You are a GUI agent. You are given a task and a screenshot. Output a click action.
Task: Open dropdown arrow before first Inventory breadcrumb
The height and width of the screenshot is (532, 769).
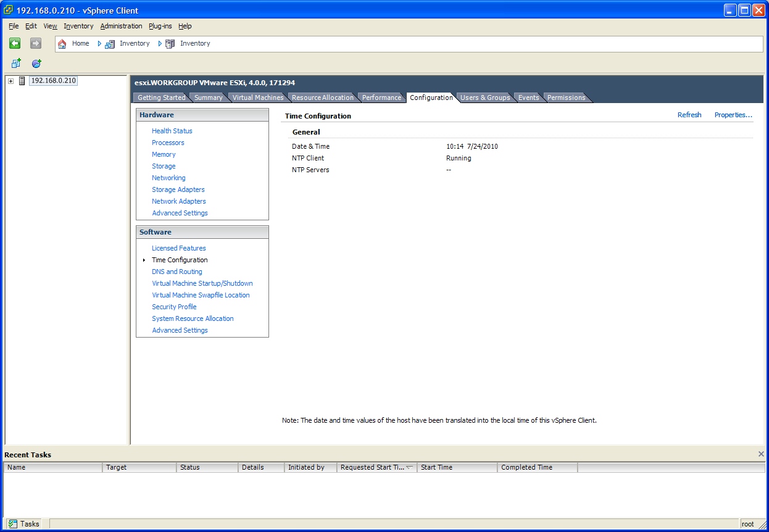click(99, 44)
